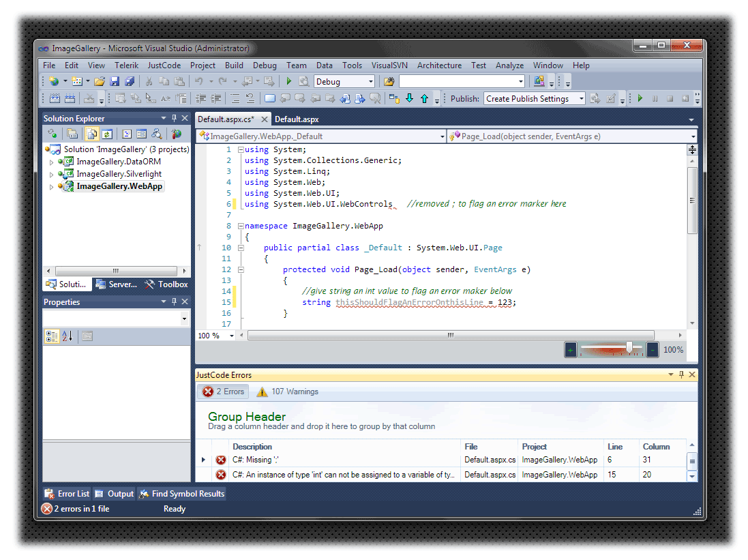Sort properties alphabetically with the A-Z icon
Screen dimensions: 748x560
(68, 336)
